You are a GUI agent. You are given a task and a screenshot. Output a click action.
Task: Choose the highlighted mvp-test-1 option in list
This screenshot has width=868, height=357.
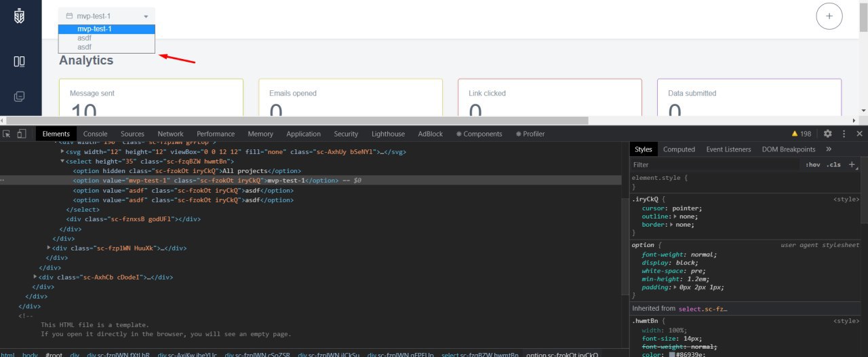[x=106, y=29]
